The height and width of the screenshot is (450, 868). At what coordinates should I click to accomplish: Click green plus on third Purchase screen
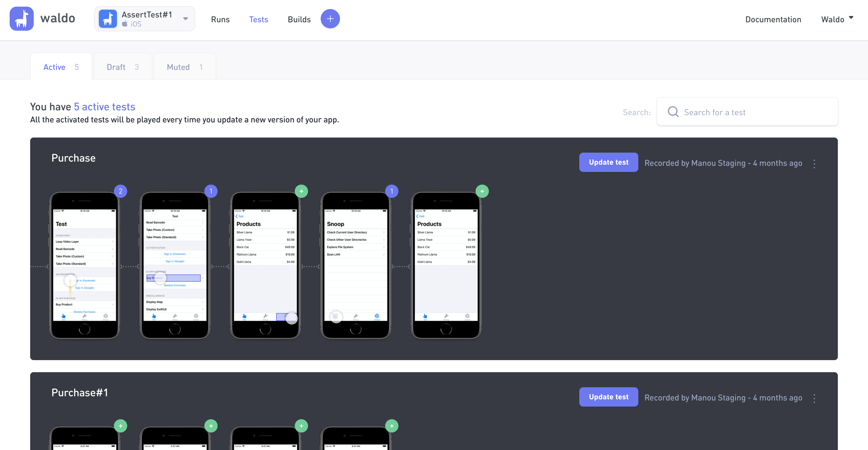301,191
